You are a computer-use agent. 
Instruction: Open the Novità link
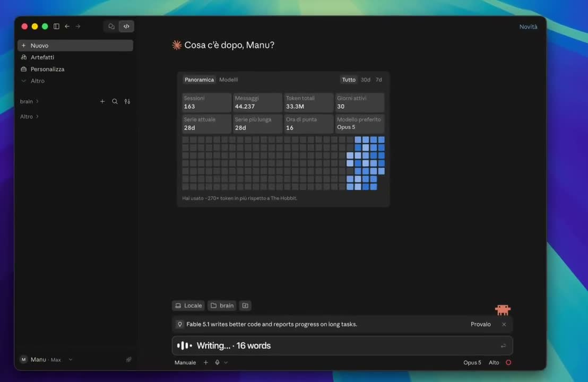[x=528, y=27]
